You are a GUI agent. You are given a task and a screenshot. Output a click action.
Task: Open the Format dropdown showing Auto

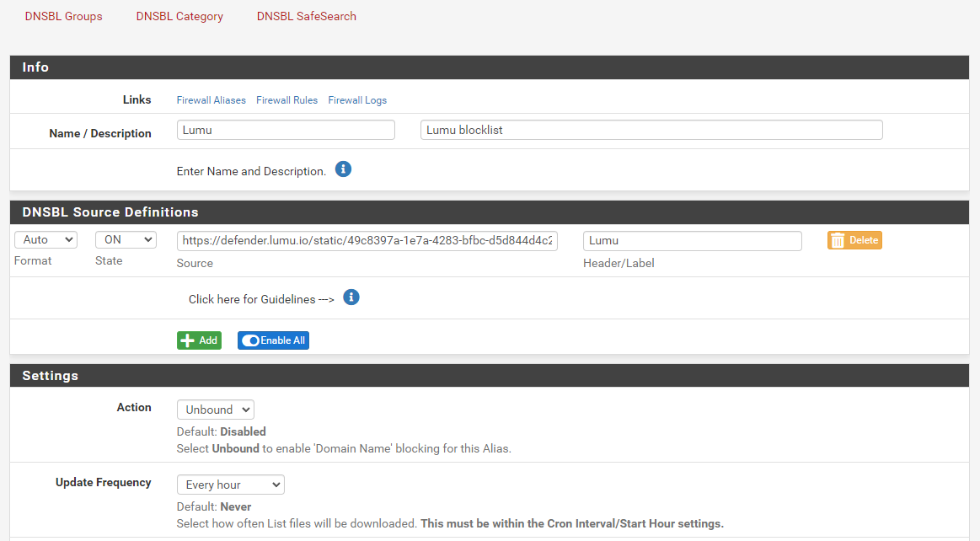tap(46, 240)
